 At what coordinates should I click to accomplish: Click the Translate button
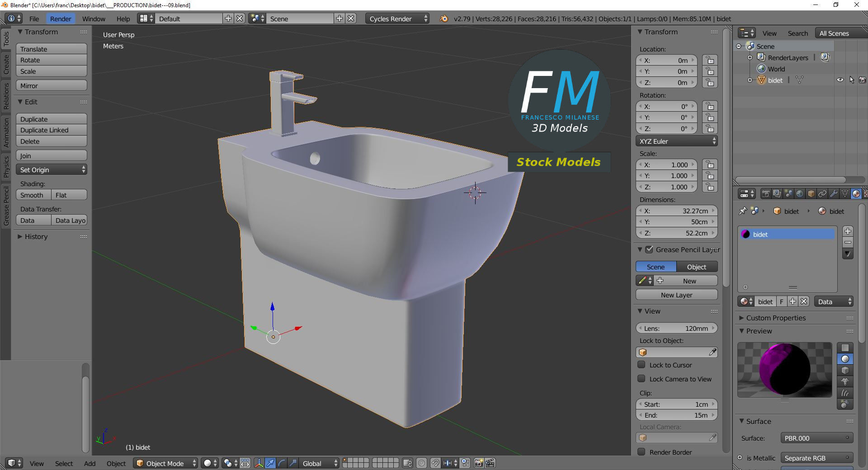[52, 49]
